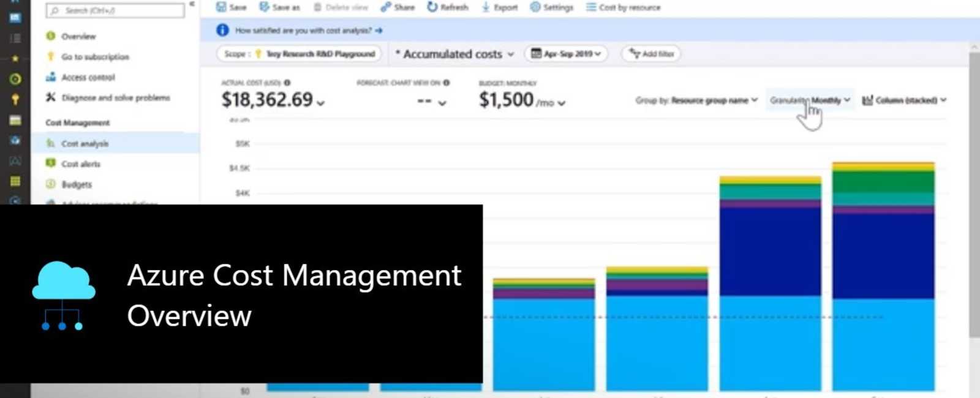980x398 pixels.
Task: Click dark blue segment of the rightmost bar
Action: 883,256
